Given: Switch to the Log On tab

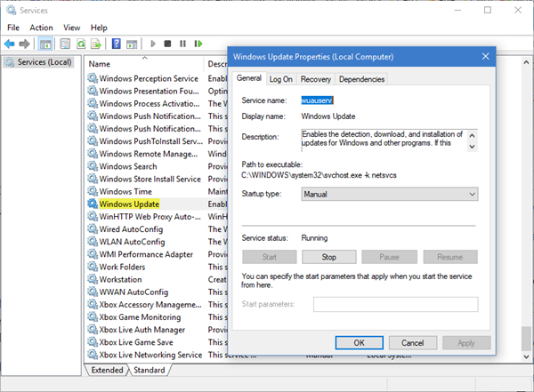Looking at the screenshot, I should (x=280, y=79).
